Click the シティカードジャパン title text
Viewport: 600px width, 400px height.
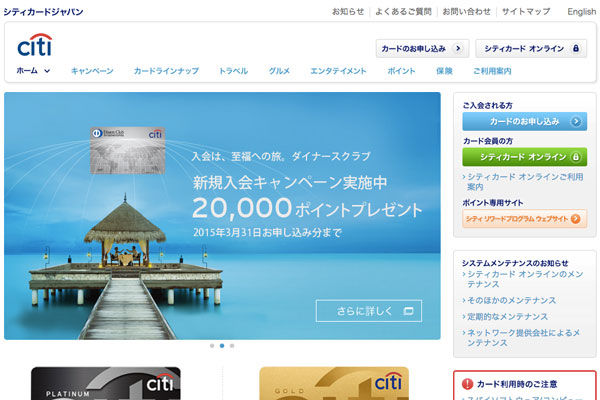click(43, 12)
